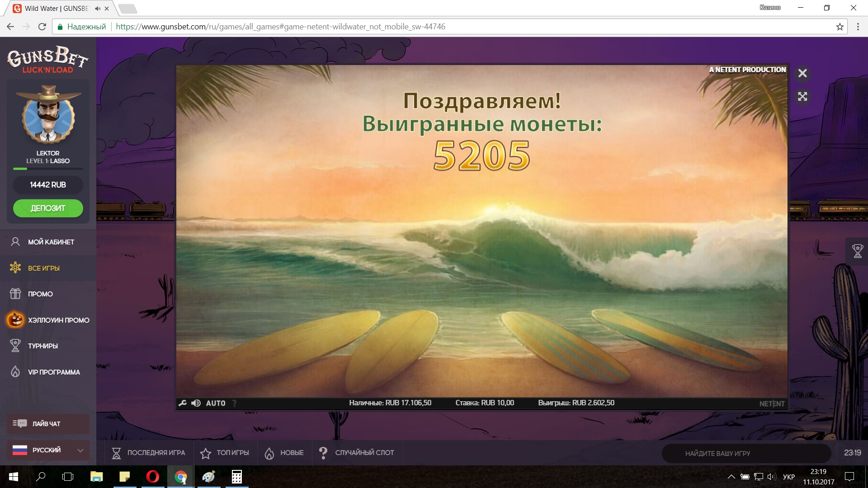Image resolution: width=868 pixels, height=488 pixels.
Task: Click the game search input field
Action: click(746, 453)
